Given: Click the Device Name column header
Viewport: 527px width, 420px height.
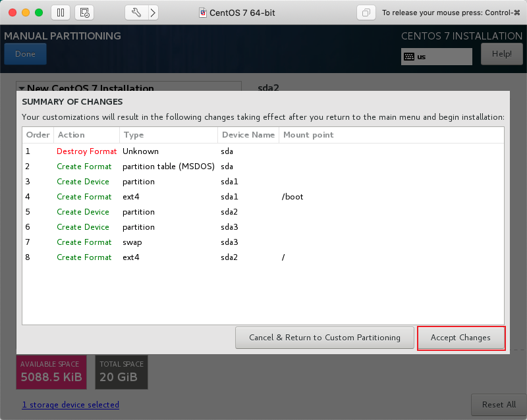Looking at the screenshot, I should (248, 135).
